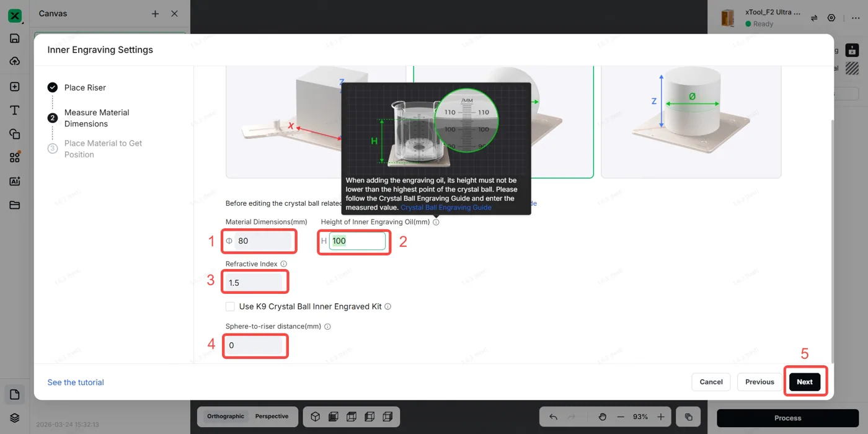Click the Cancel button
Viewport: 868px width, 434px height.
[x=711, y=382]
